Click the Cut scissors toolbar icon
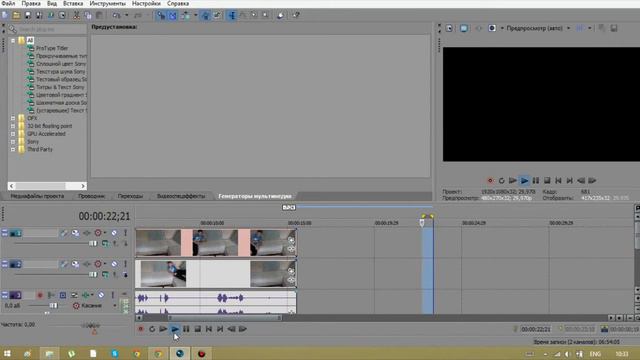Viewport: 640px width, 360px height. [76, 16]
